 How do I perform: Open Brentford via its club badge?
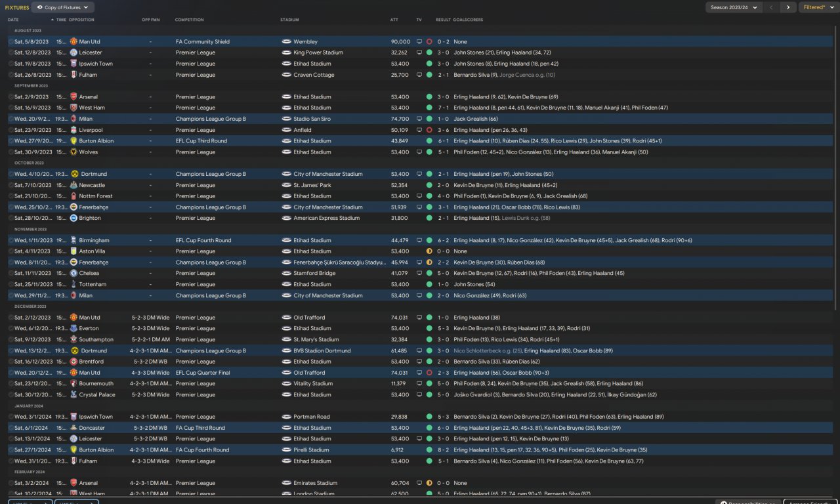tap(73, 362)
